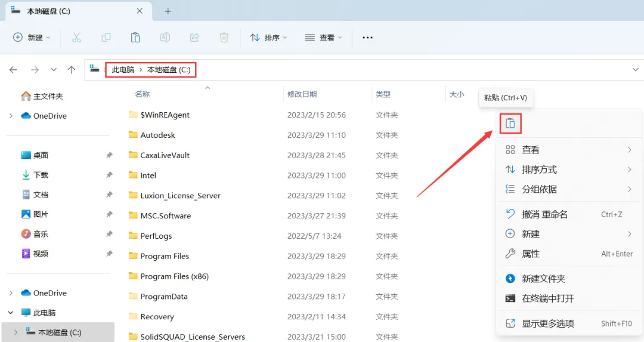Image resolution: width=644 pixels, height=342 pixels.
Task: Sort by the 名称 column header
Action: click(143, 94)
